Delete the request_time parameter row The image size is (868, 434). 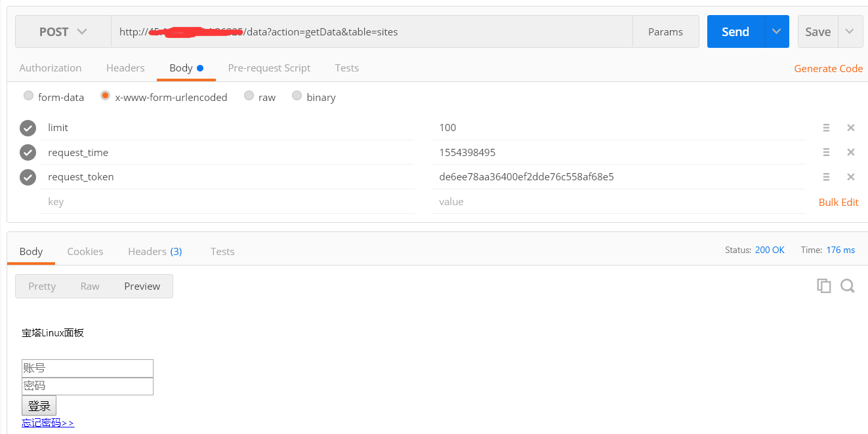[x=851, y=152]
